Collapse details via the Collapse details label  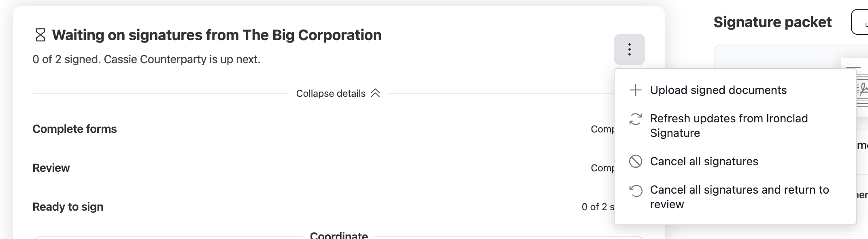[x=331, y=94]
